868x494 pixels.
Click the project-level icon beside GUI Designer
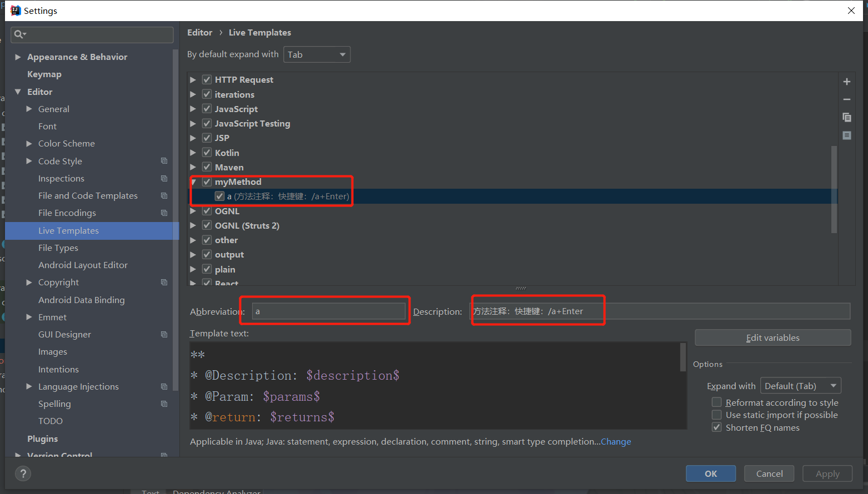click(x=164, y=334)
